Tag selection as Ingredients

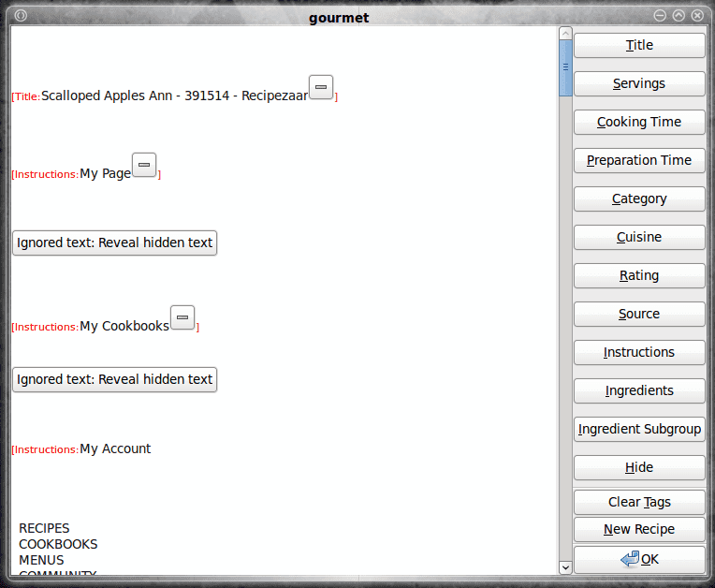[x=639, y=390]
